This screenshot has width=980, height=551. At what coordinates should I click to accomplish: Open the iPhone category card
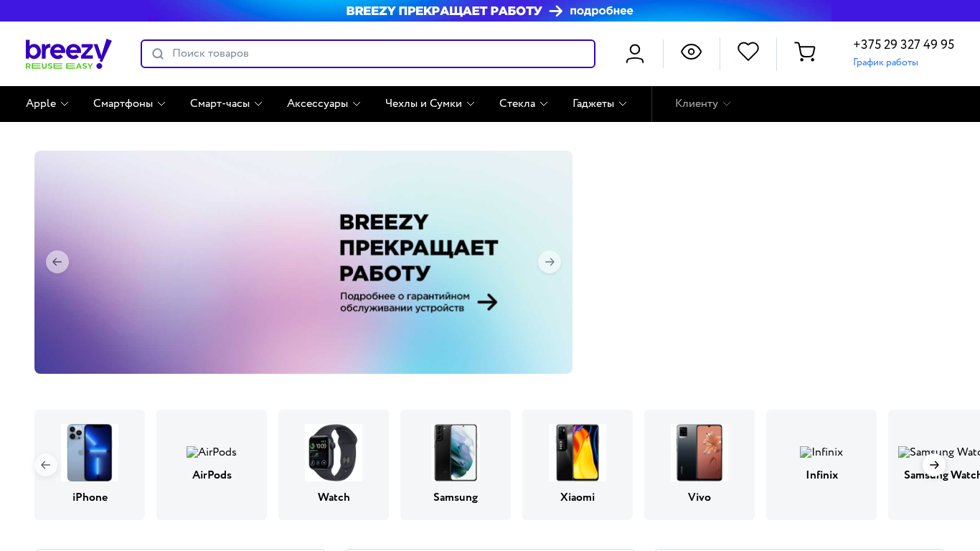[90, 465]
